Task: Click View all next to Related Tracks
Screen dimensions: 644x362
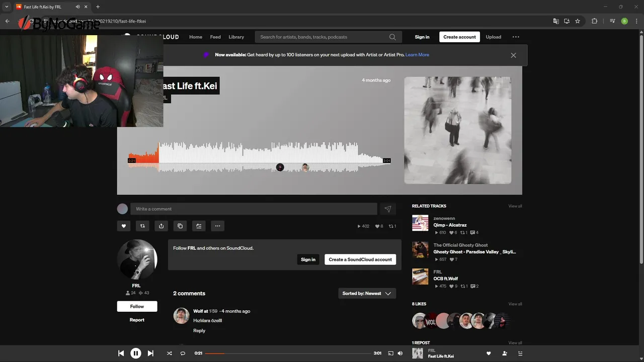Action: [x=515, y=206]
